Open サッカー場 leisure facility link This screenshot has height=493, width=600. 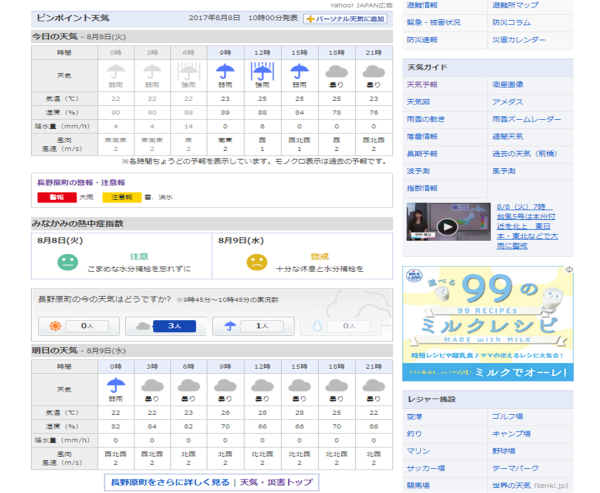[x=426, y=468]
